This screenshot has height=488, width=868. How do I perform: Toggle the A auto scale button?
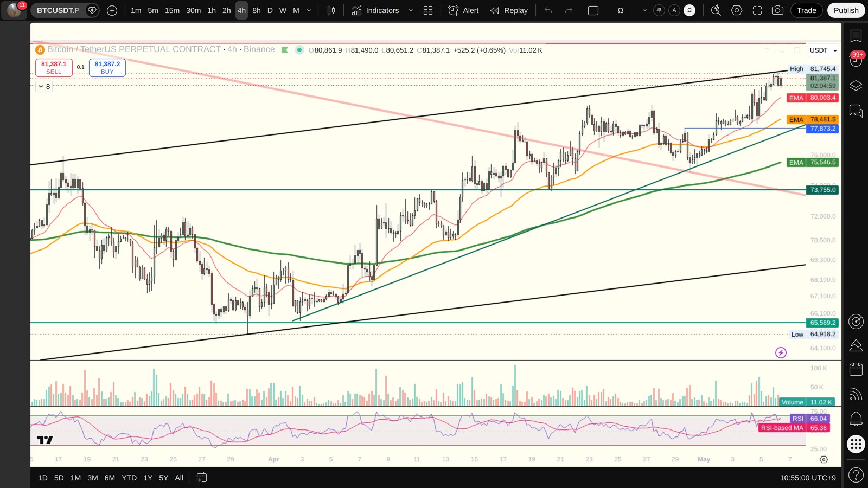674,10
